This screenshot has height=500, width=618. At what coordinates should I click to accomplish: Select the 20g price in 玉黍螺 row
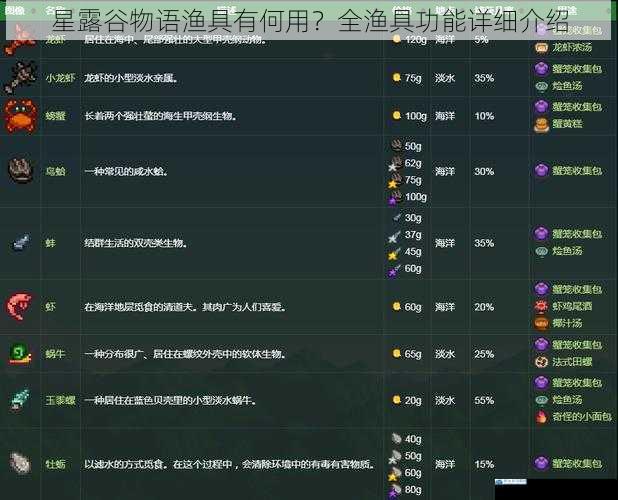[x=413, y=400]
